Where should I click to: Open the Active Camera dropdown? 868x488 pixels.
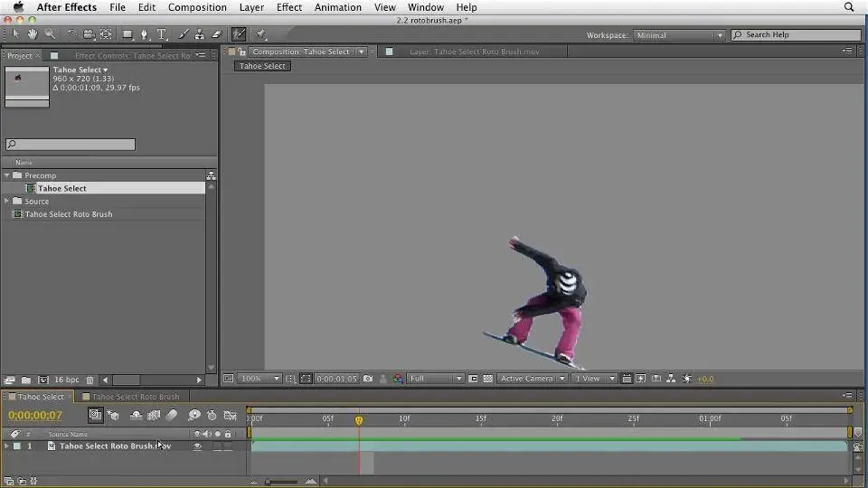coord(533,379)
